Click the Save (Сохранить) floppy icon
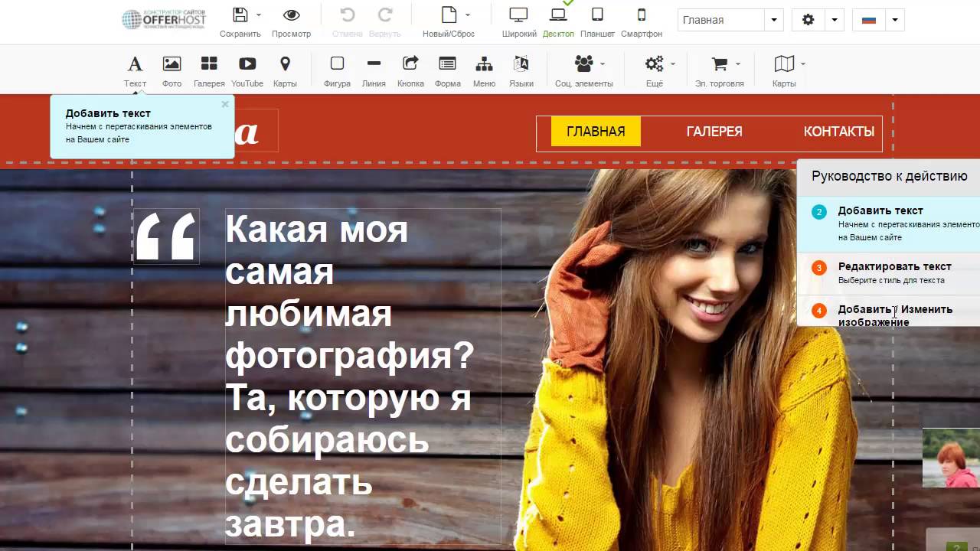 240,15
